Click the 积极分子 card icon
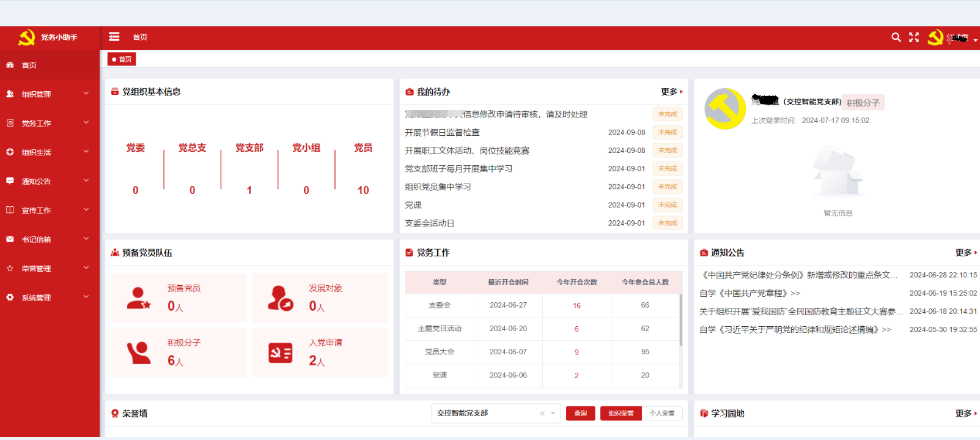 tap(139, 352)
